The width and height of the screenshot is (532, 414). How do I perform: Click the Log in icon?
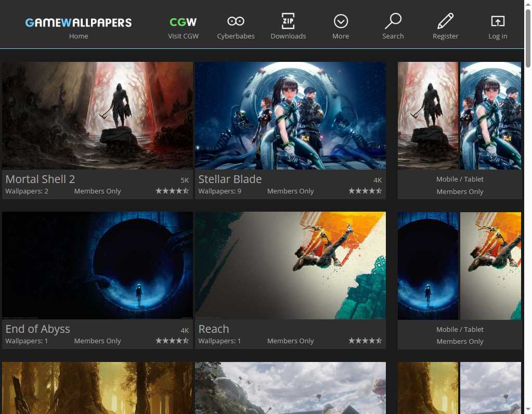click(x=497, y=21)
